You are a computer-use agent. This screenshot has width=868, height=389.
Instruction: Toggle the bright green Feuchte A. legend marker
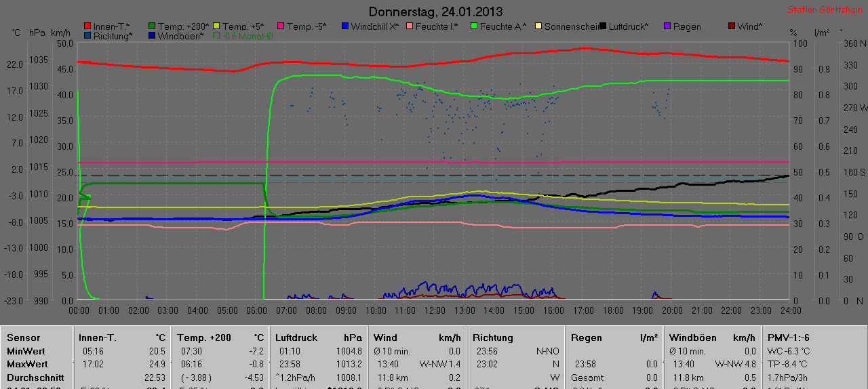[474, 26]
